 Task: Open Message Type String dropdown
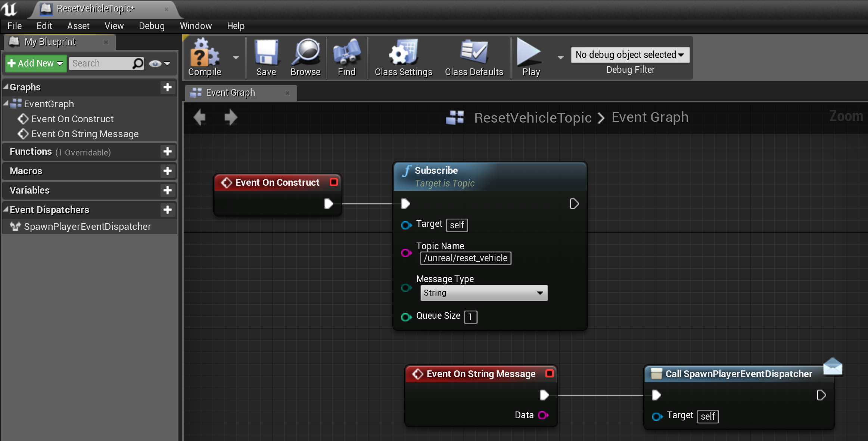[x=483, y=293]
